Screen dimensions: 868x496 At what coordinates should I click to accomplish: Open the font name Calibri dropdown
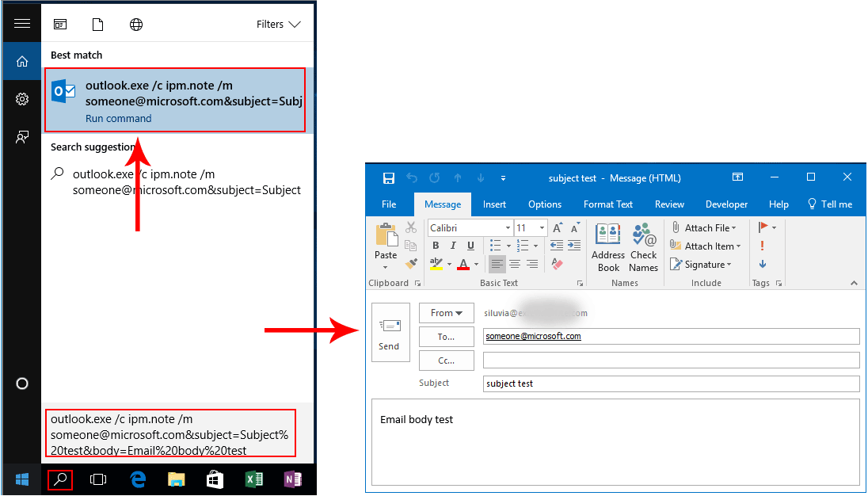(508, 228)
